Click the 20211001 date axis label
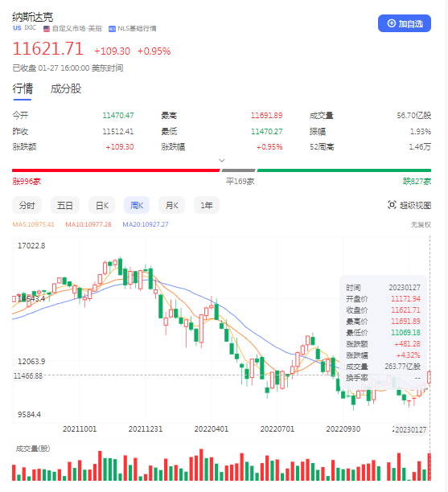 click(x=80, y=429)
